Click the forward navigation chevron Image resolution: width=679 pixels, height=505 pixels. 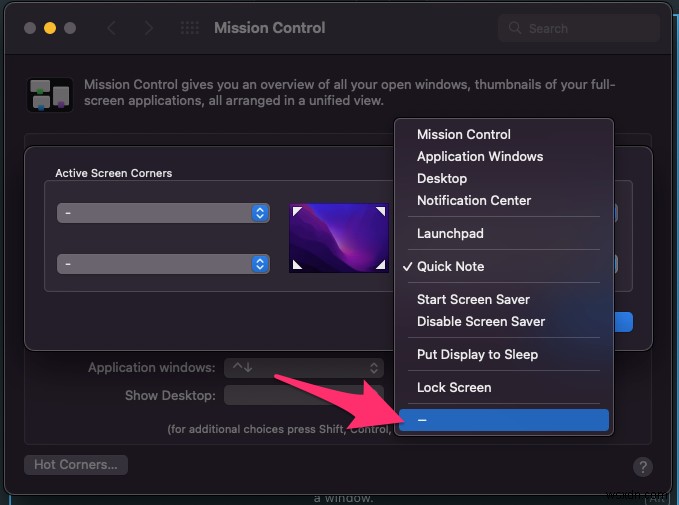149,28
